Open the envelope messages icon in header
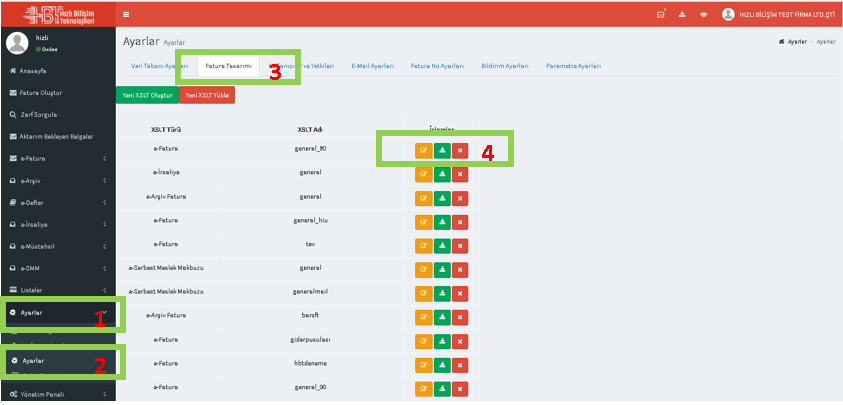Screen dimensions: 843x405 pyautogui.click(x=661, y=14)
